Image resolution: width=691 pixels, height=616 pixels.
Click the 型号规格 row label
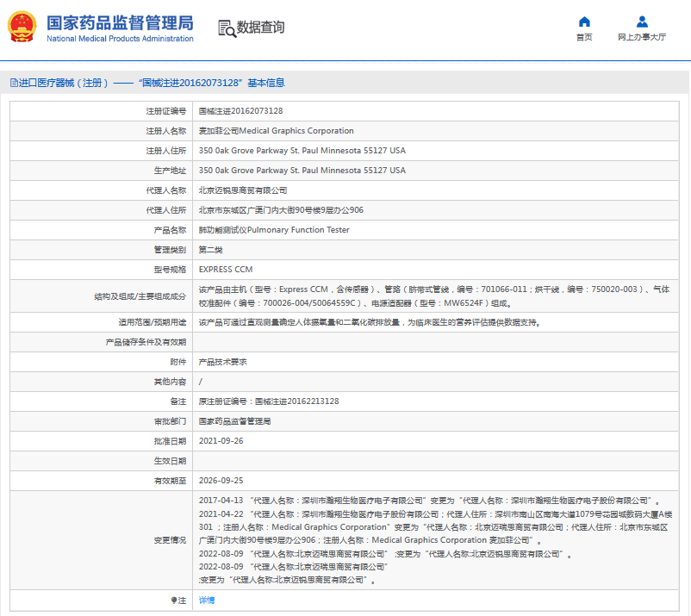coord(170,271)
